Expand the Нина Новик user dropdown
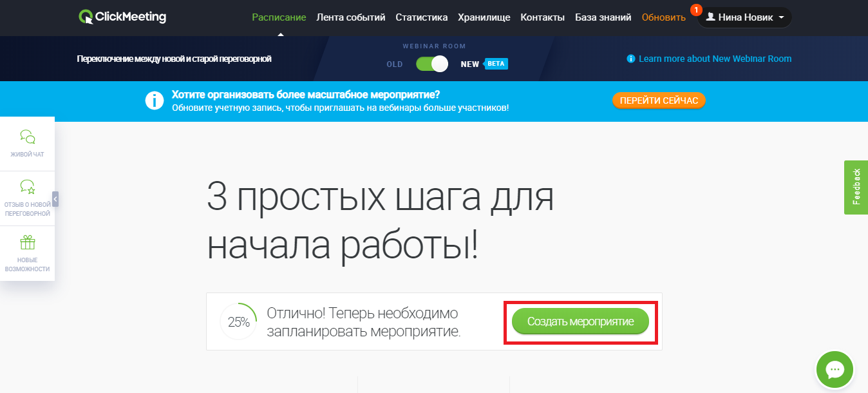This screenshot has height=393, width=868. point(745,17)
